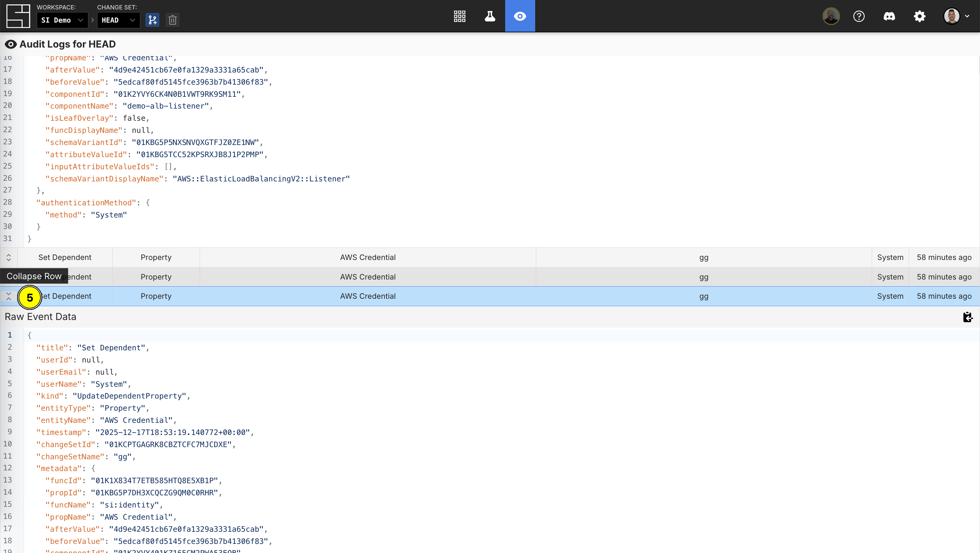
Task: Toggle the eye Audit Logs view
Action: 520,16
